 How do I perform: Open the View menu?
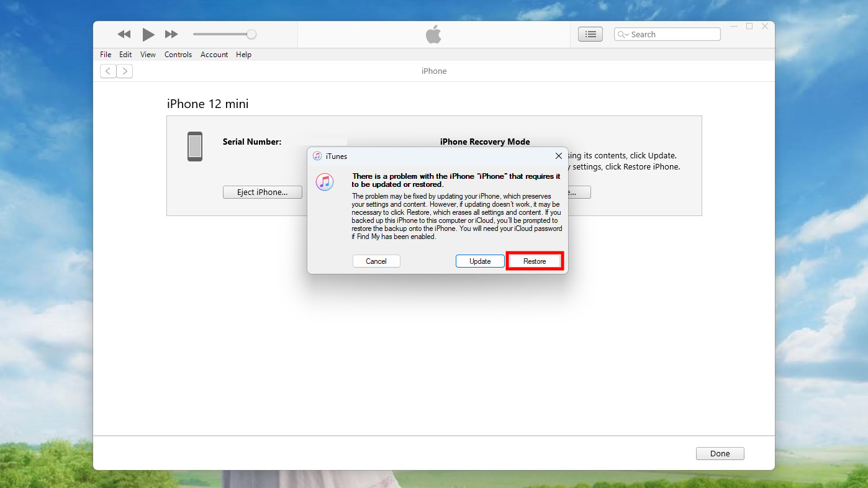coord(148,55)
